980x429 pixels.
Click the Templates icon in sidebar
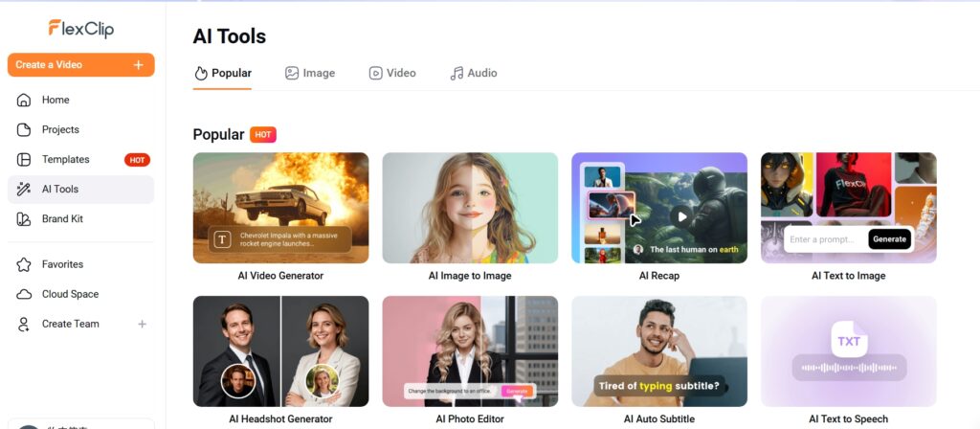(24, 160)
